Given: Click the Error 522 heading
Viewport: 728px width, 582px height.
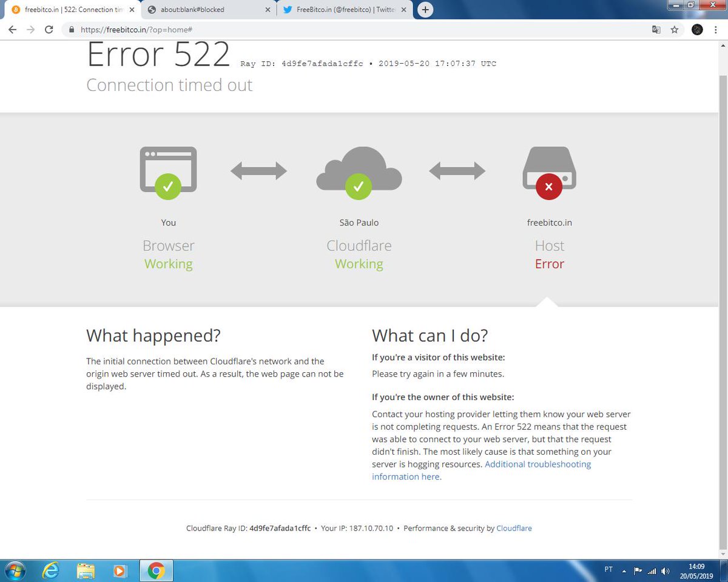Looking at the screenshot, I should [x=158, y=55].
